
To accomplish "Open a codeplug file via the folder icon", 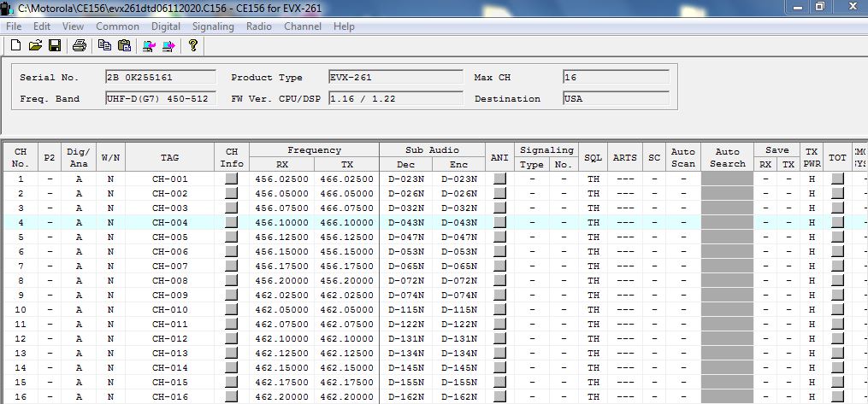I will tap(35, 45).
